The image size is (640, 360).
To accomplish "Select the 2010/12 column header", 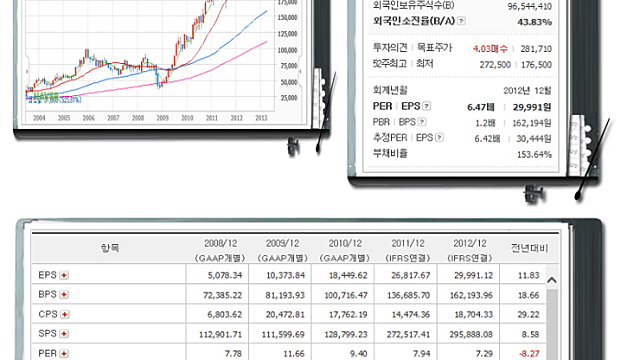I will point(345,250).
